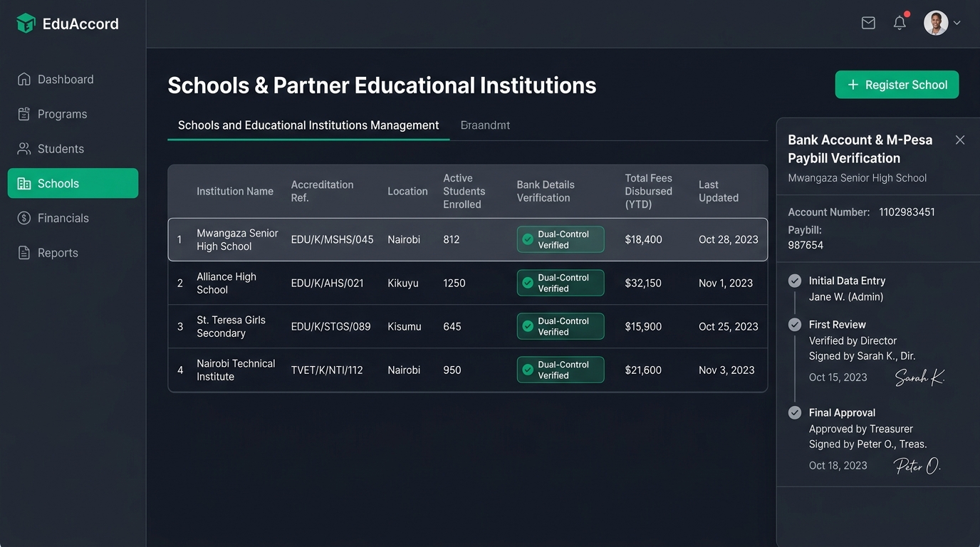Viewport: 980px width, 547px height.
Task: Select St. Teresa Girls Secondary name
Action: coord(231,326)
